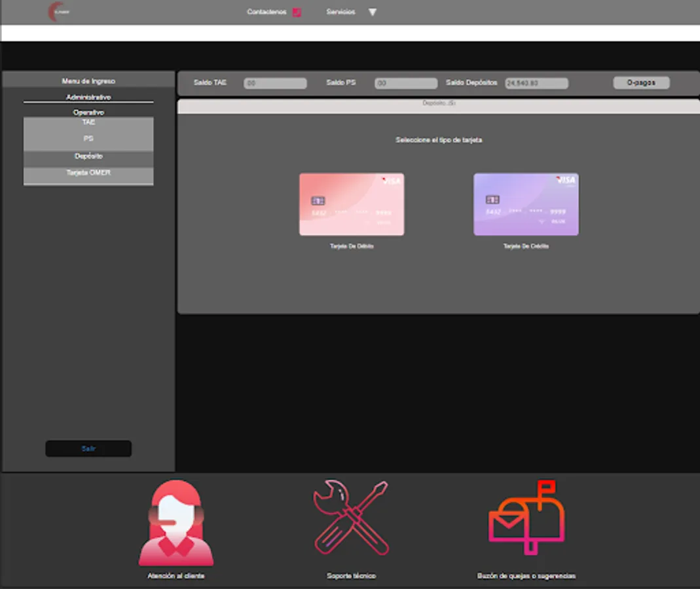Expand the Administrativo section

(88, 96)
